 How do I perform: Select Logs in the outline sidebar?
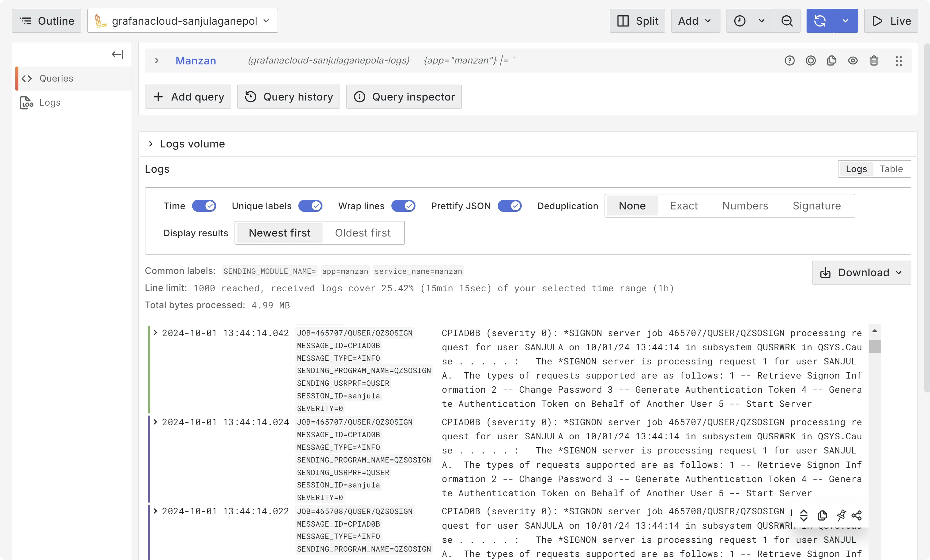(73, 102)
